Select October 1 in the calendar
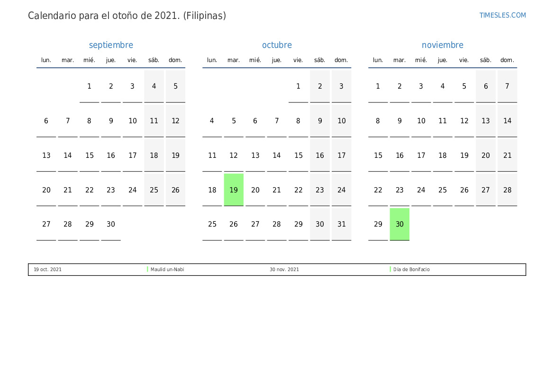554x392 pixels. (298, 86)
